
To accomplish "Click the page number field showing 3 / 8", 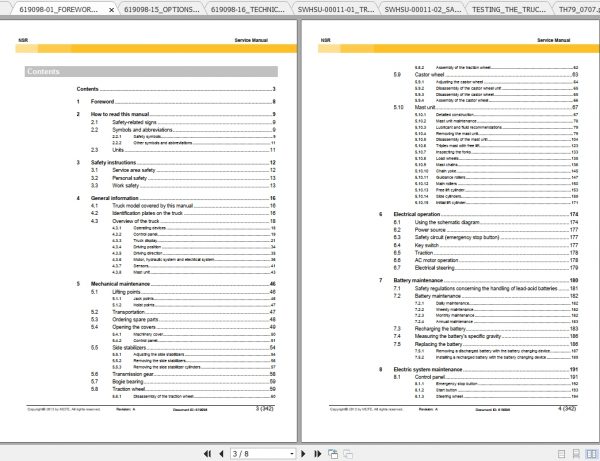I will click(x=260, y=454).
